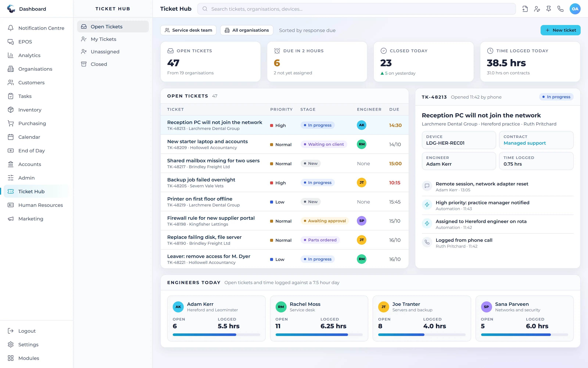Switch to Unassigned tickets view

(x=113, y=52)
